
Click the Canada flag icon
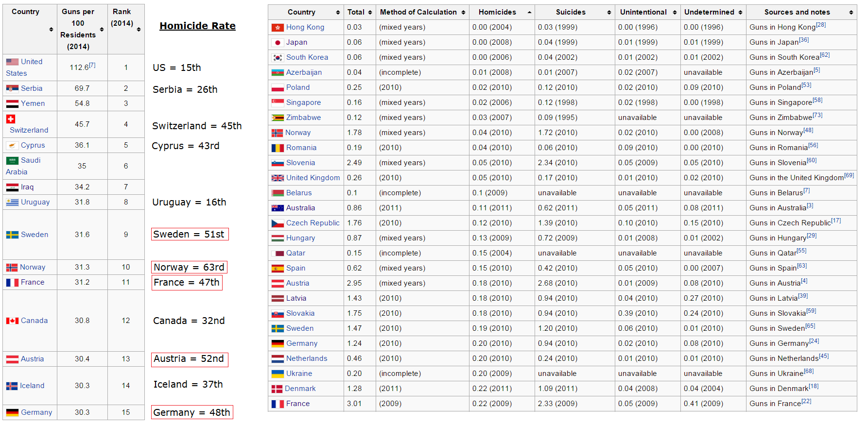[12, 321]
